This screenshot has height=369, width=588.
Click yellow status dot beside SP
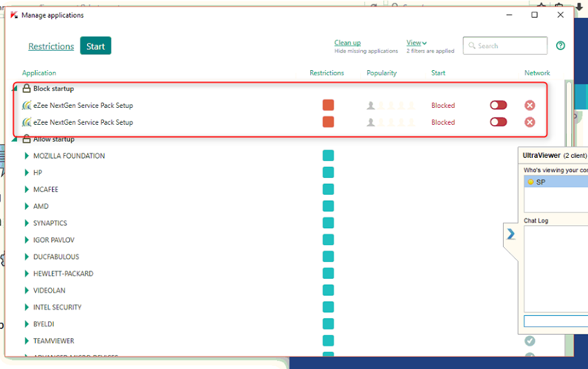(x=530, y=182)
